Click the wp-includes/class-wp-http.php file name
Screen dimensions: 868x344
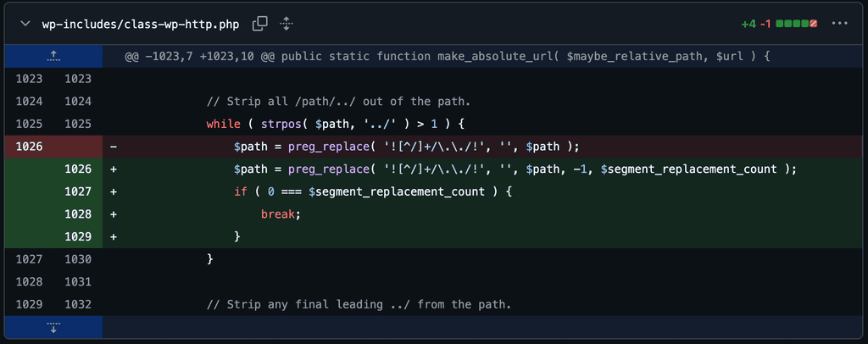tap(141, 25)
